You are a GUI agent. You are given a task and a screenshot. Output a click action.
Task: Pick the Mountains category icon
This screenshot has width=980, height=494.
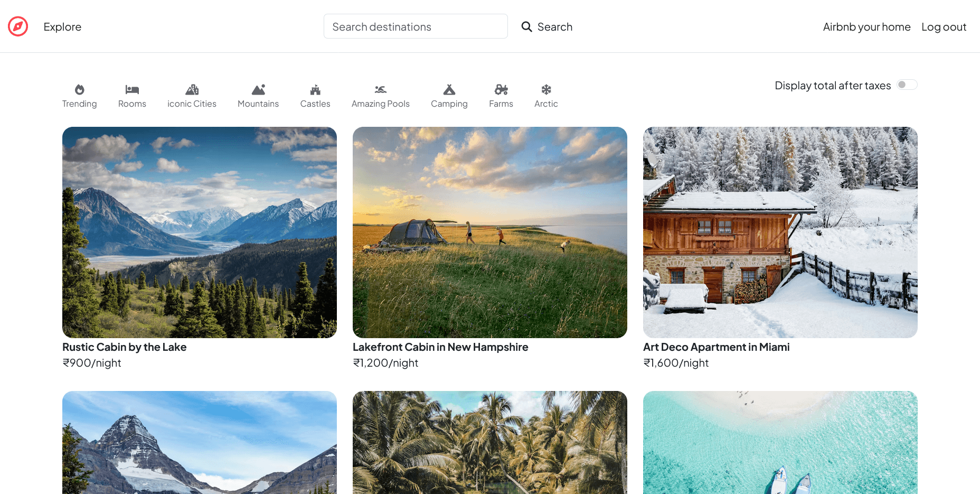coord(258,89)
